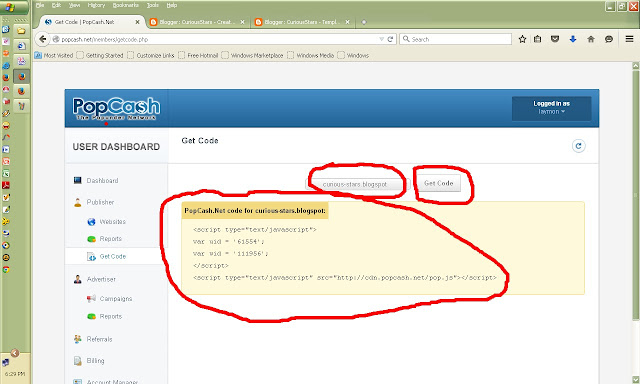Open the downloads arrow in the toolbar
Viewport: 640px width, 384px height.
coord(573,39)
